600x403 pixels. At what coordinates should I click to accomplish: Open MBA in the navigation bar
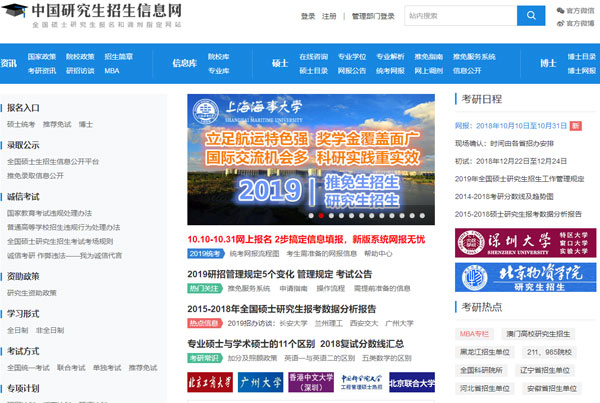(x=112, y=71)
